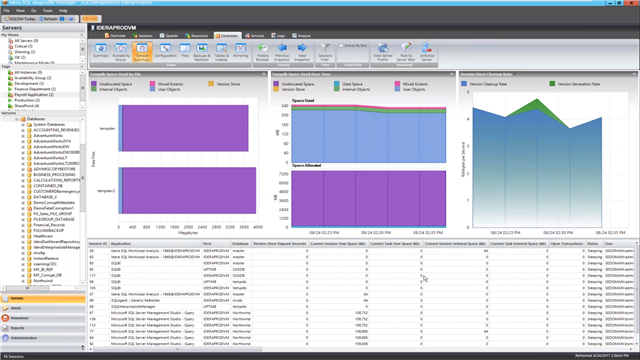Click the orange toolbar button beside Refresh group
The image size is (640, 360).
point(90,19)
